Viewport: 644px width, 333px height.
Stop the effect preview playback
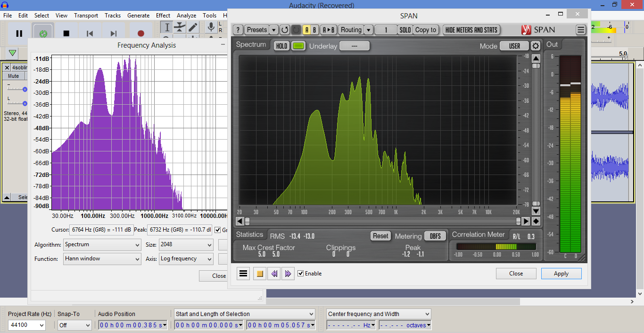(x=259, y=274)
